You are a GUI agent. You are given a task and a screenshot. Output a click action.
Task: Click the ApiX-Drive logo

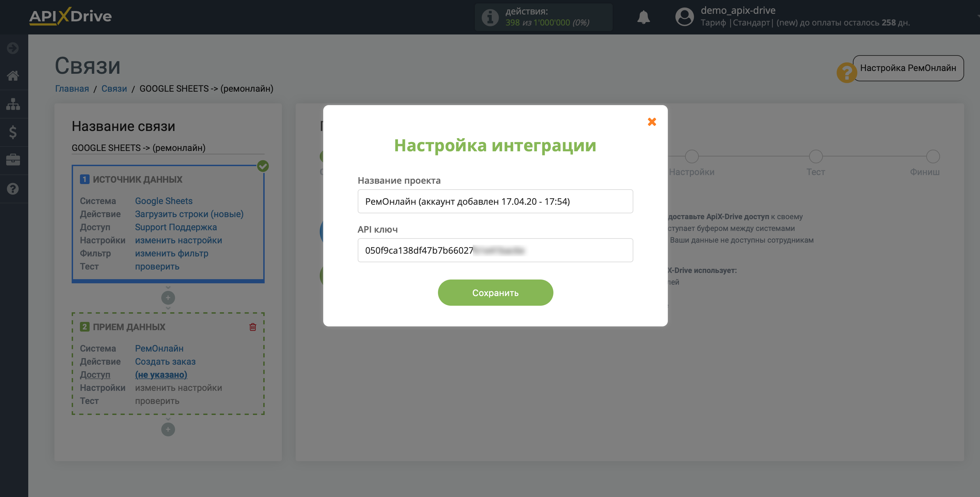point(70,16)
